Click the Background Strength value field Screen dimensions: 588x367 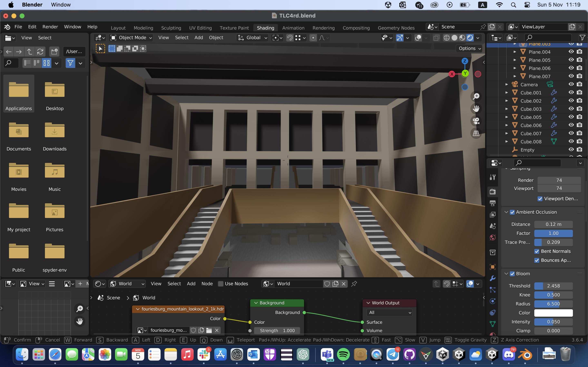tap(277, 331)
